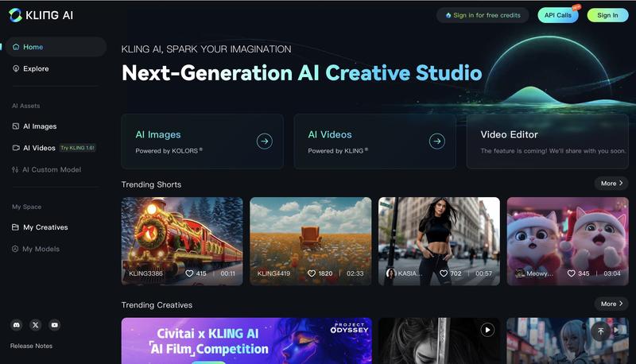Click arrow icon on AI Images card
636x364 pixels.
tap(265, 141)
